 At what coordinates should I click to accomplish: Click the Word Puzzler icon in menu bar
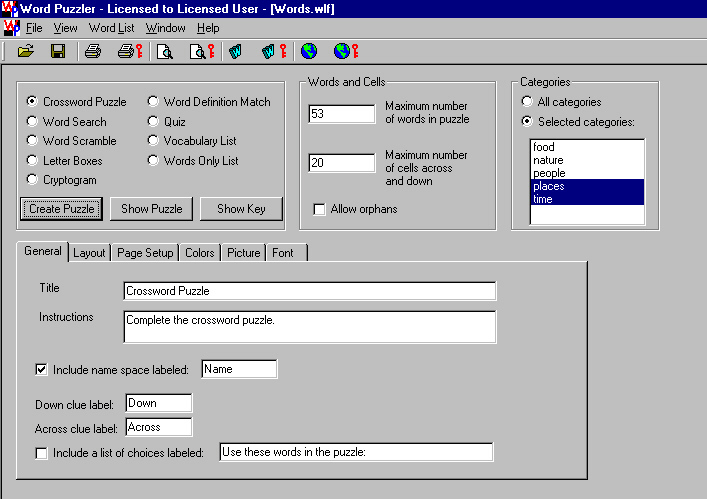click(11, 28)
